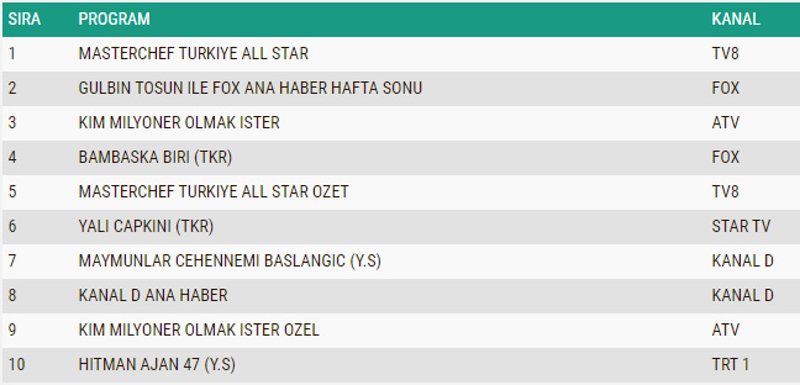The width and height of the screenshot is (800, 385).
Task: Click KANAL D channel in row 7
Action: tap(743, 261)
